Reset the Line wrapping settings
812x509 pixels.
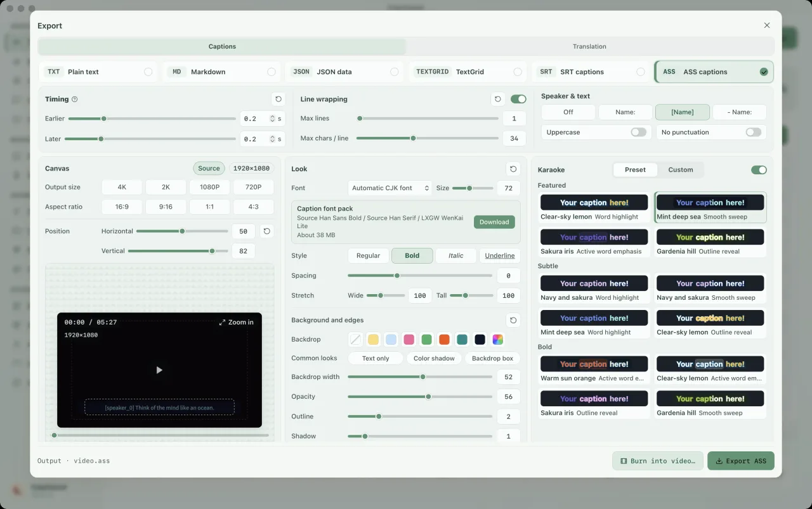tap(498, 99)
